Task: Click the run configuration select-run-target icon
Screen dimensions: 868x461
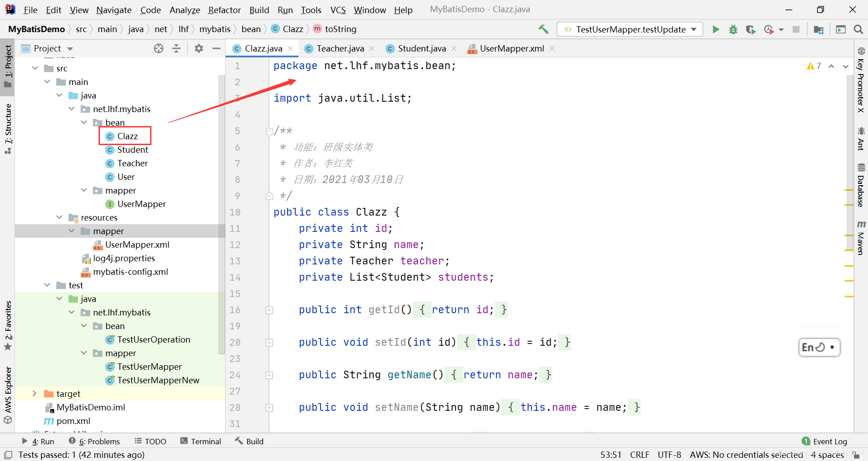Action: point(841,29)
